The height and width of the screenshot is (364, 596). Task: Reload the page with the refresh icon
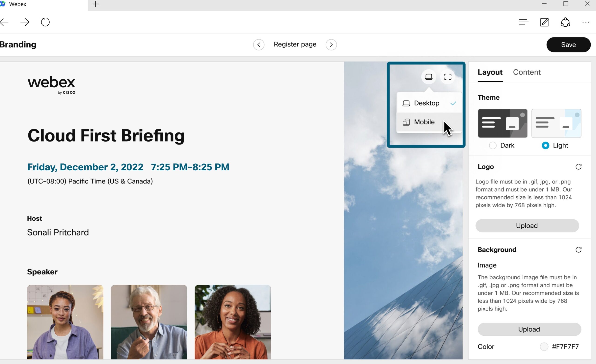tap(45, 22)
